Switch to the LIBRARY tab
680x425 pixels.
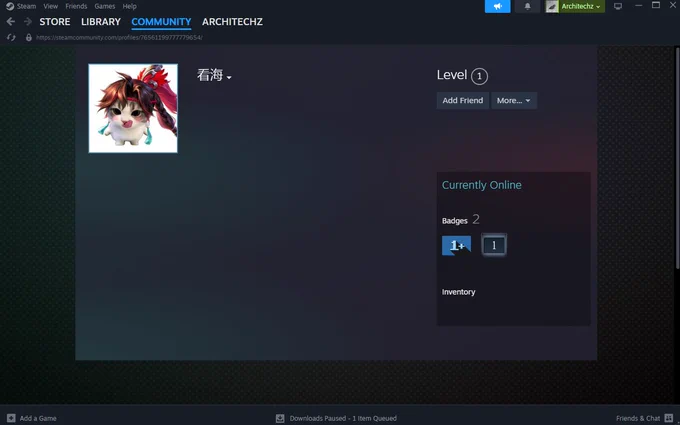point(101,22)
